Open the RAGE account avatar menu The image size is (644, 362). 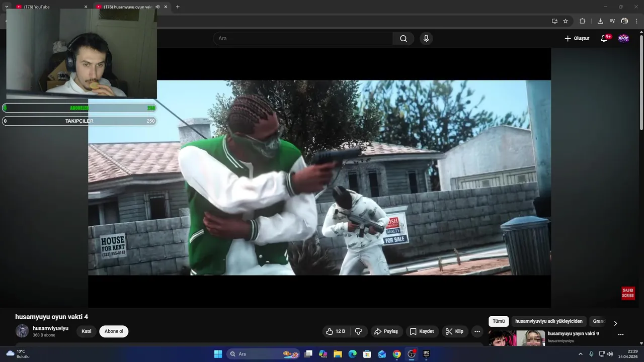coord(623,39)
